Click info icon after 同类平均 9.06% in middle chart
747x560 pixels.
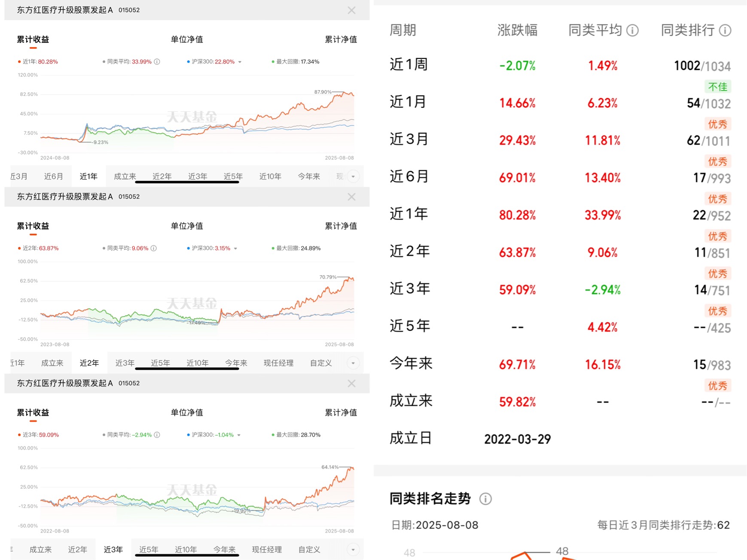(x=154, y=248)
